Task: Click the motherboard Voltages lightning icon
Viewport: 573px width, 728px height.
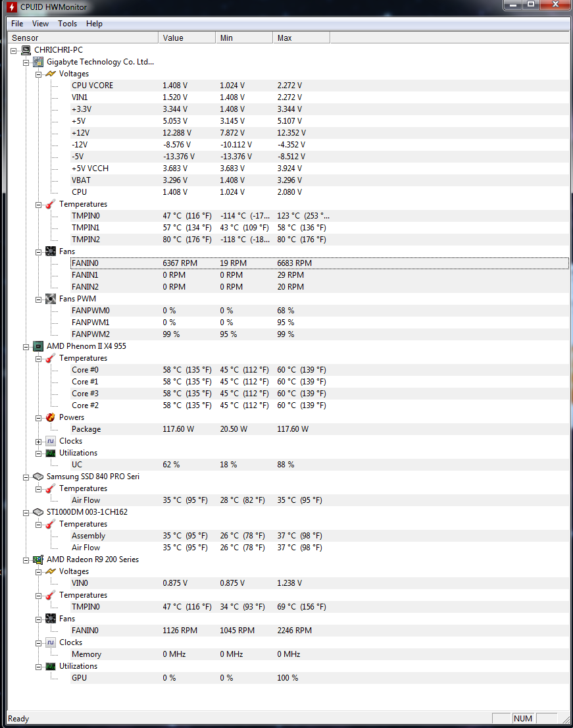Action: pos(51,74)
